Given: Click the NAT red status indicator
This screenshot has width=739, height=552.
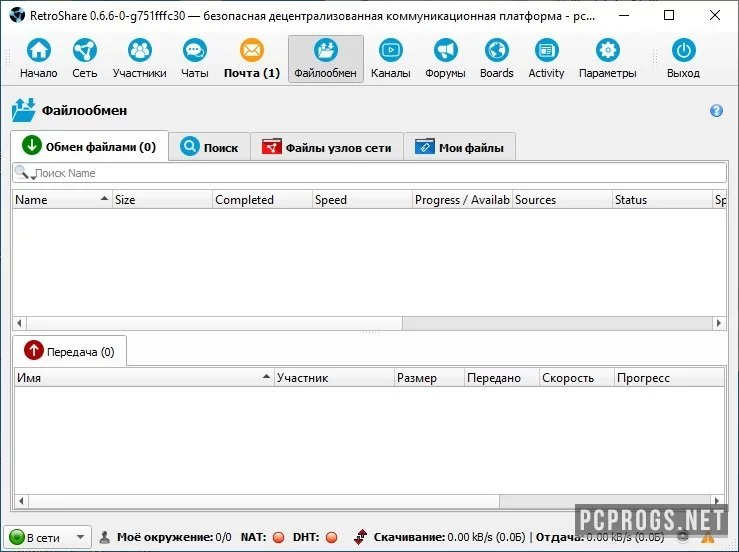Looking at the screenshot, I should pyautogui.click(x=279, y=537).
